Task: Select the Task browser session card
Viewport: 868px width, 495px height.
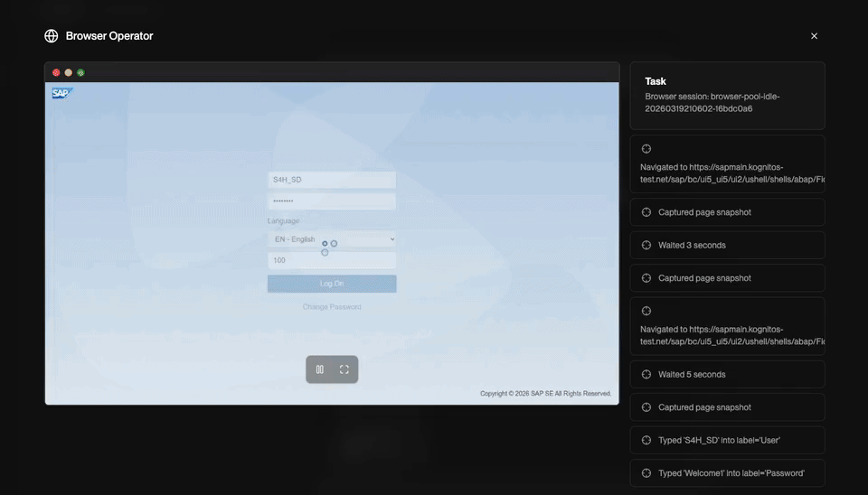Action: [x=727, y=96]
